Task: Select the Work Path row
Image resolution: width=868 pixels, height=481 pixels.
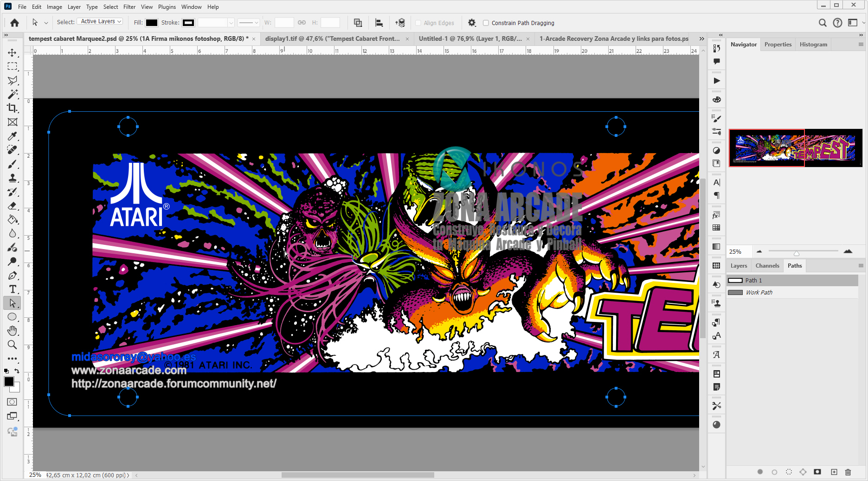Action: pyautogui.click(x=792, y=293)
